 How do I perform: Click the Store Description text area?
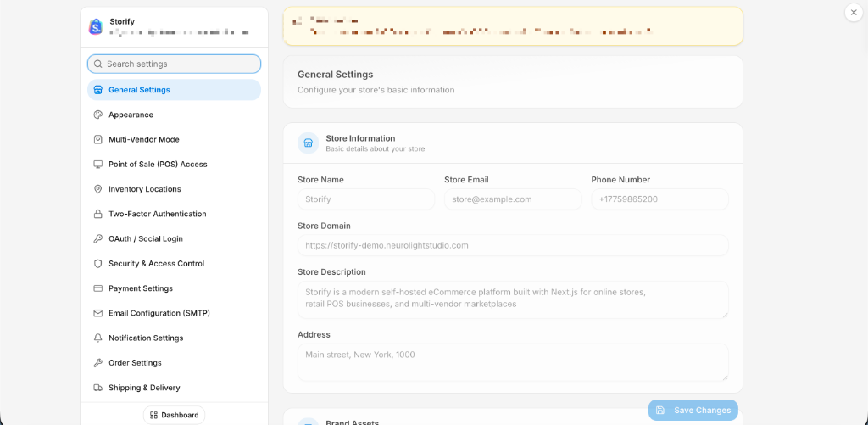tap(513, 299)
